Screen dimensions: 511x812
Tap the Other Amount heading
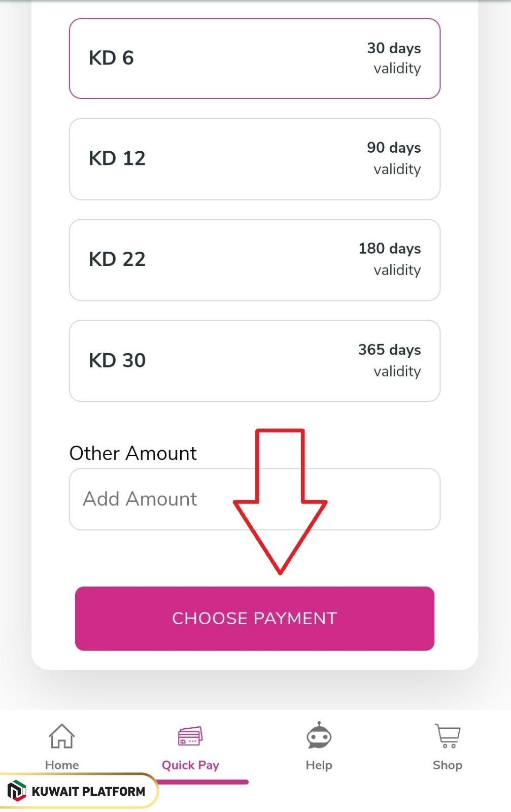132,453
